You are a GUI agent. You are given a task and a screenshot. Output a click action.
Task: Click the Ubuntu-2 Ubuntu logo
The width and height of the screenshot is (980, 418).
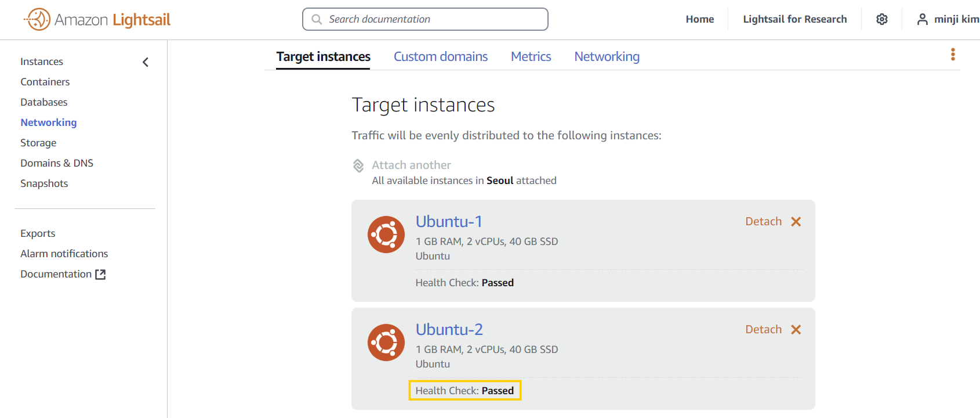(x=386, y=343)
